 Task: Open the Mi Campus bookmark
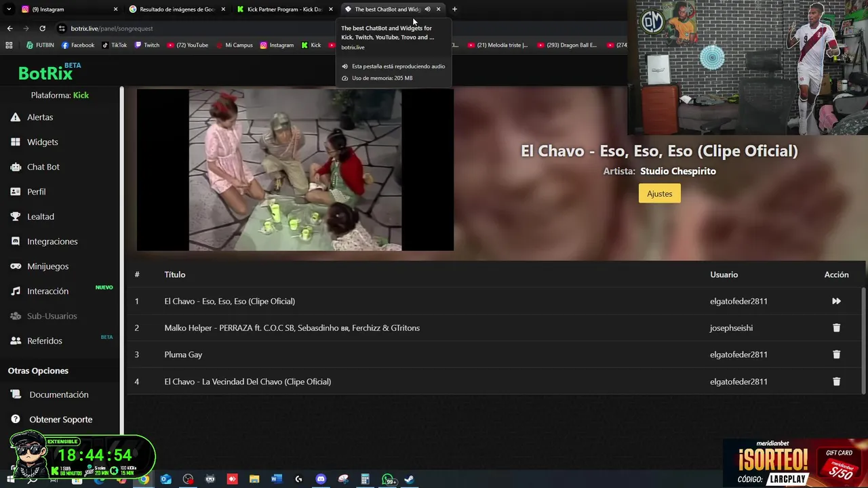pos(235,45)
